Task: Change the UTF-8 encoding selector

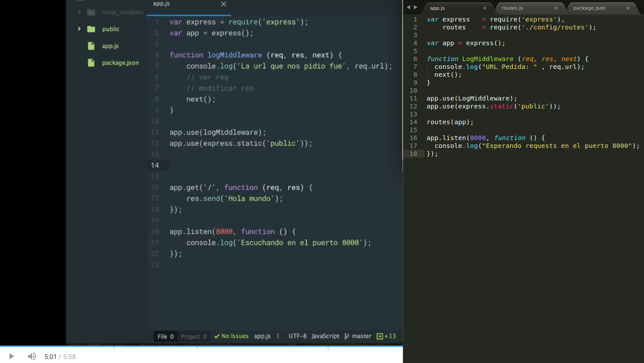Action: pyautogui.click(x=297, y=336)
